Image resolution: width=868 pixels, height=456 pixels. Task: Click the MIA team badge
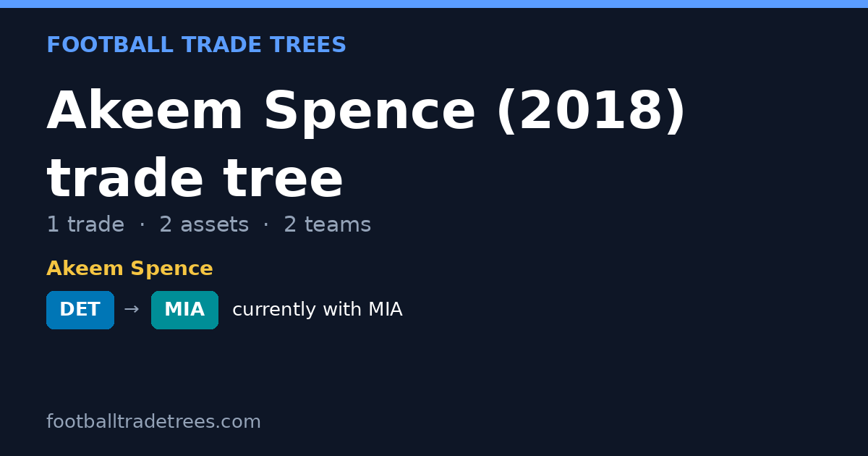[184, 310]
